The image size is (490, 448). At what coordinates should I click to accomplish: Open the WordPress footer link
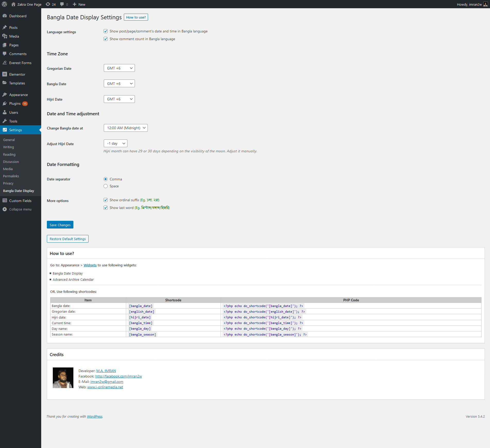94,416
